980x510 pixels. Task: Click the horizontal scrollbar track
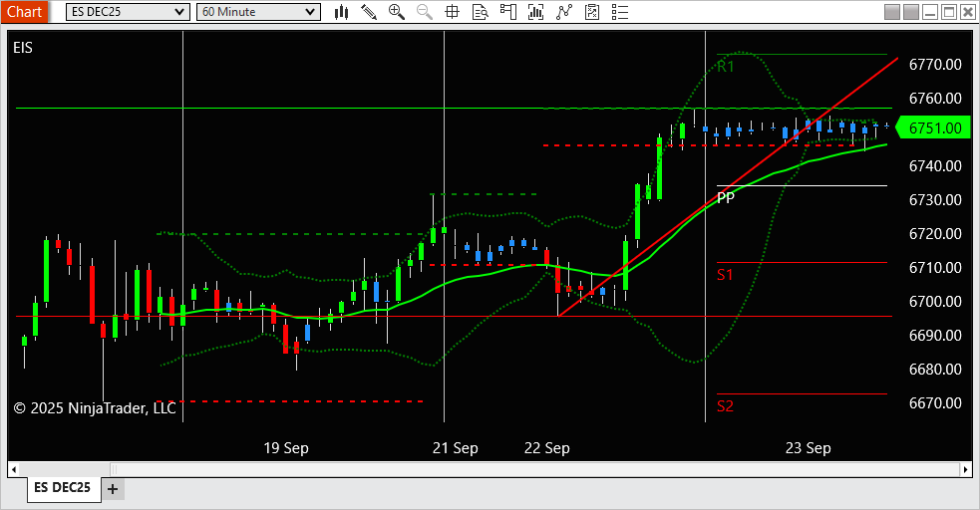(490, 469)
